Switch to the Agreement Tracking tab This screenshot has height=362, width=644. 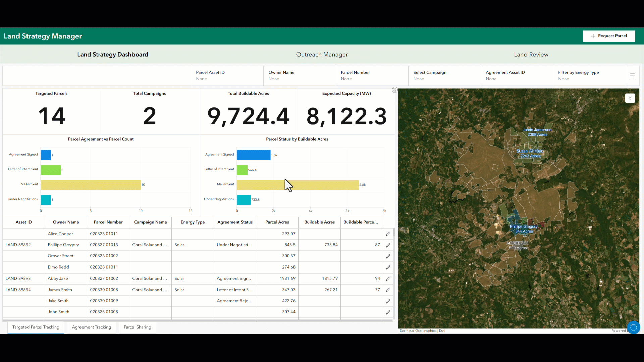pyautogui.click(x=91, y=327)
